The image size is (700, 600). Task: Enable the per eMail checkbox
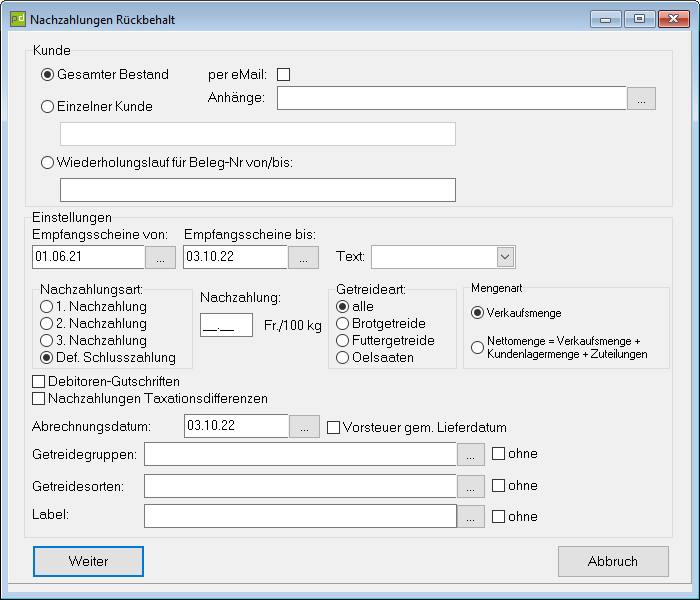point(283,75)
